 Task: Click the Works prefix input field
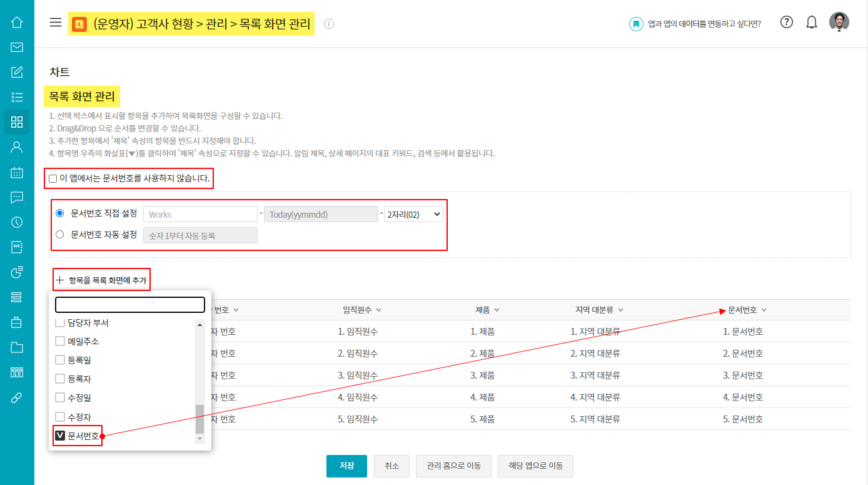(200, 215)
